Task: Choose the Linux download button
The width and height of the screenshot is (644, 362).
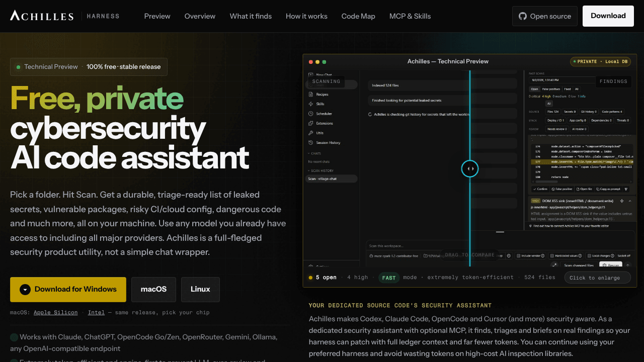Action: [200, 290]
